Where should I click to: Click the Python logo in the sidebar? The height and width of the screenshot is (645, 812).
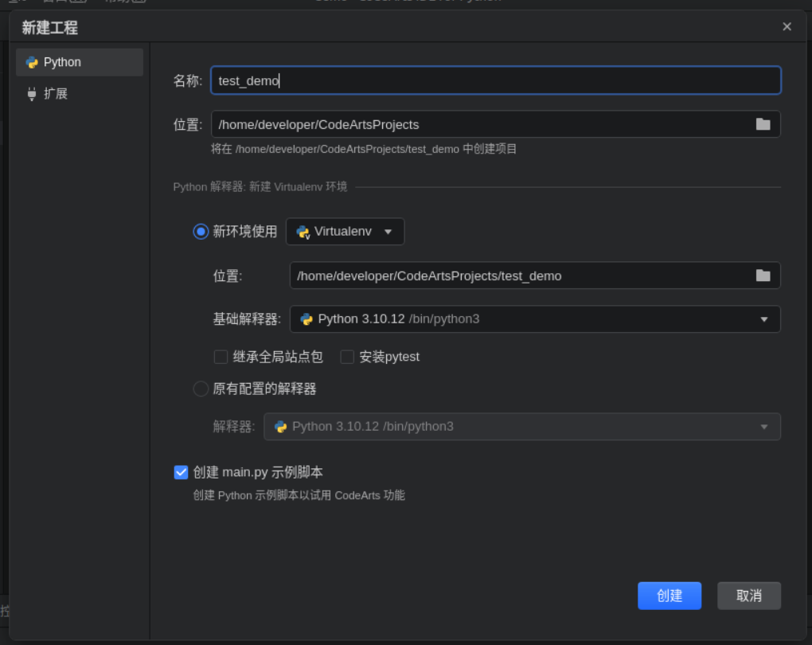click(x=32, y=62)
